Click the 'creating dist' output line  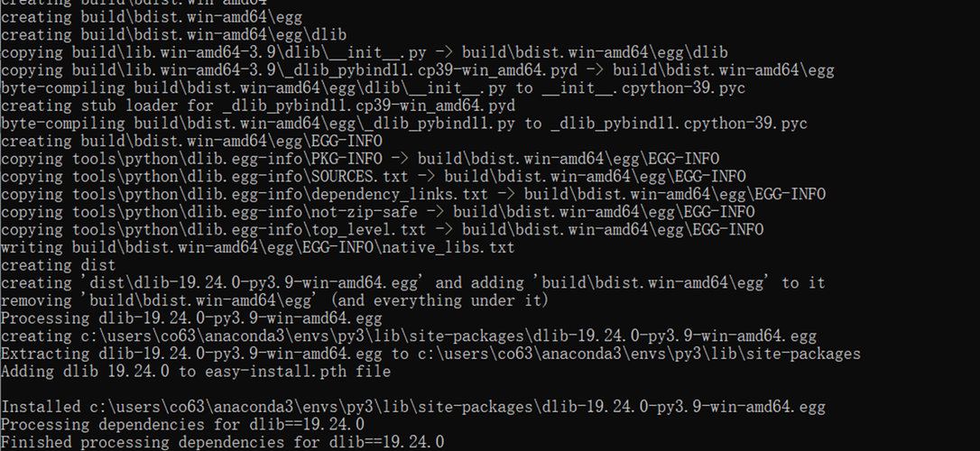(x=58, y=265)
